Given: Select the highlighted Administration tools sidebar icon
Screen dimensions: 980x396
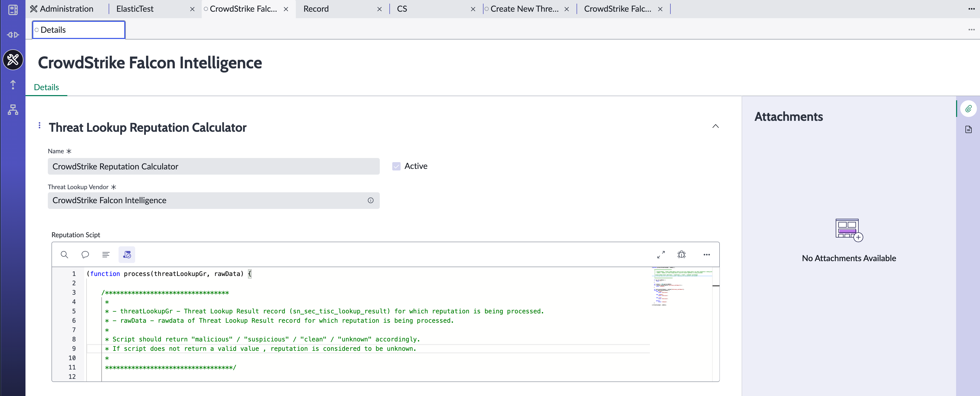Looking at the screenshot, I should [x=13, y=60].
